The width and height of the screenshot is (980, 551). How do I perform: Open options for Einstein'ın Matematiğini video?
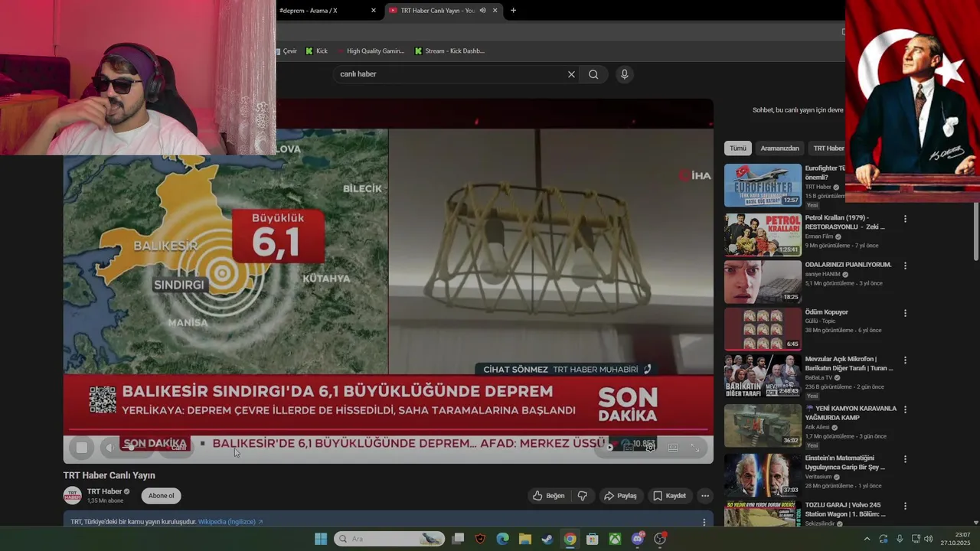pos(905,459)
